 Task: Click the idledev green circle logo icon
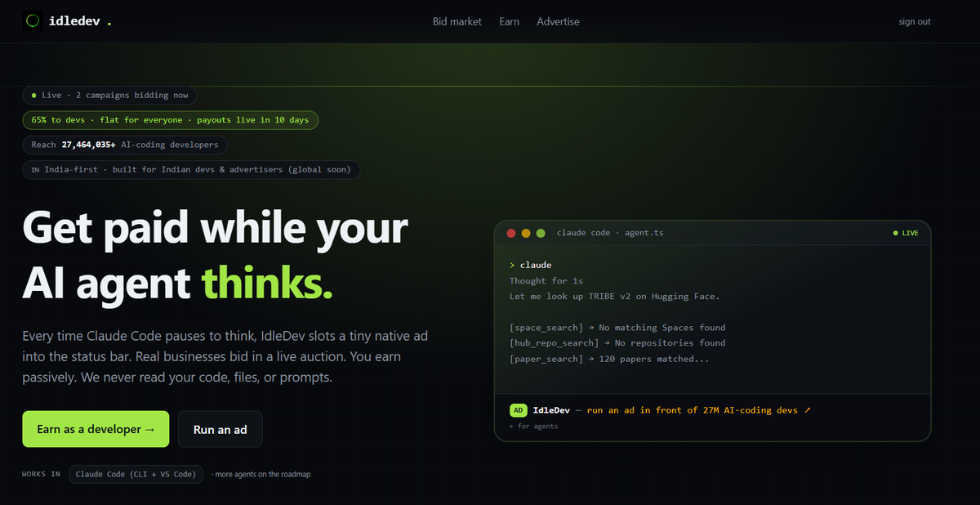click(33, 21)
